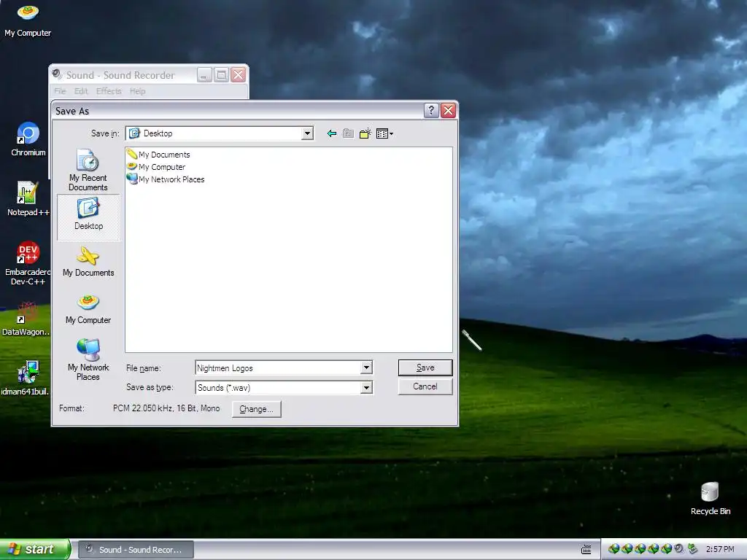The image size is (747, 560).
Task: Click the Start button
Action: pos(35,549)
